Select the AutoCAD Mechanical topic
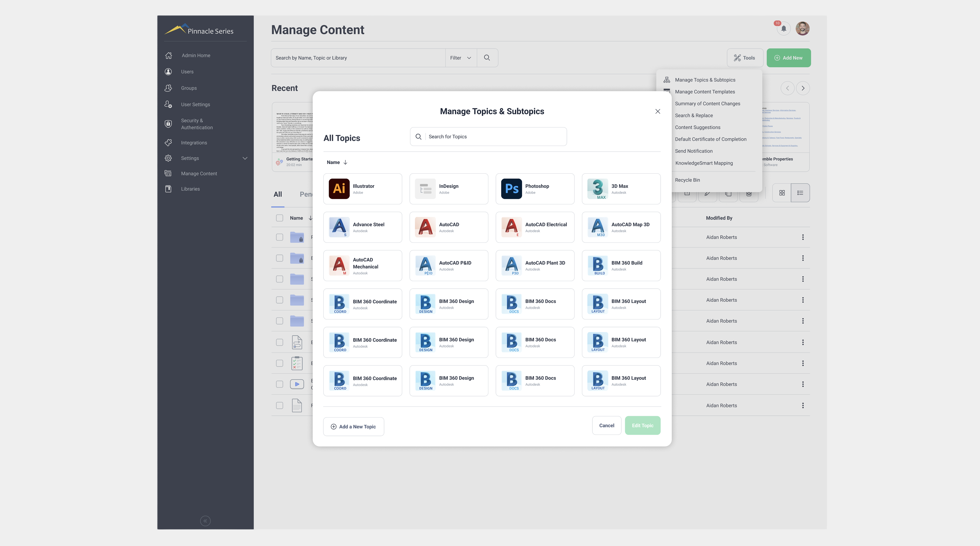The width and height of the screenshot is (980, 546). [363, 266]
